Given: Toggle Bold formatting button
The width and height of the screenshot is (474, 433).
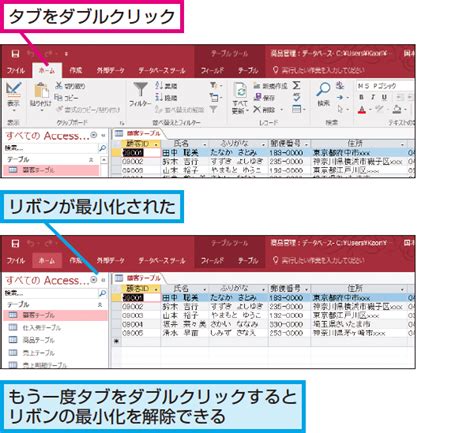Looking at the screenshot, I should (x=361, y=97).
